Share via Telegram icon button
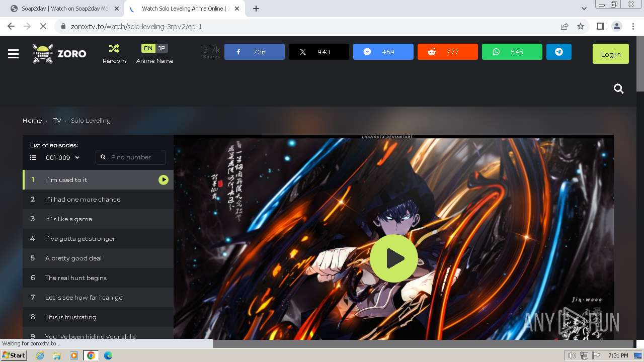The image size is (644, 362). [x=559, y=52]
